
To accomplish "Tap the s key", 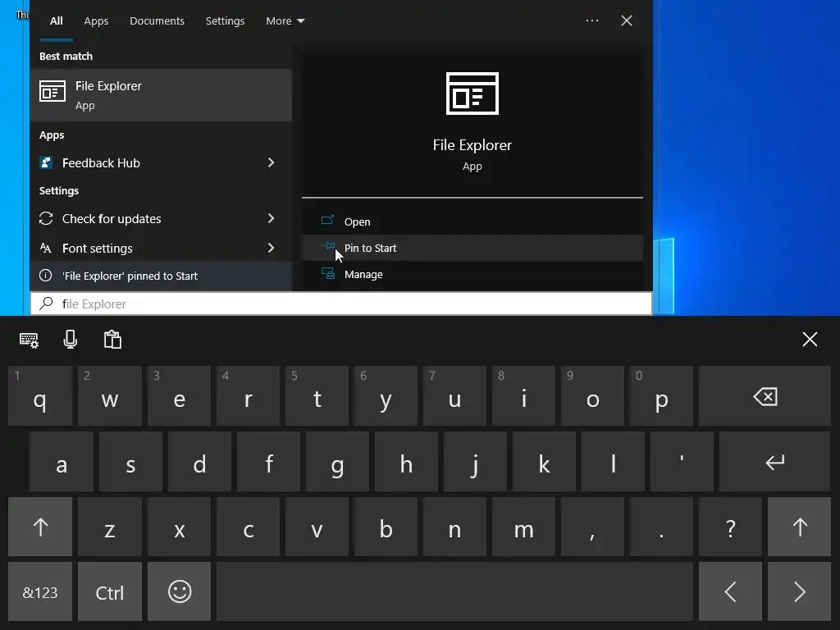I will (130, 462).
